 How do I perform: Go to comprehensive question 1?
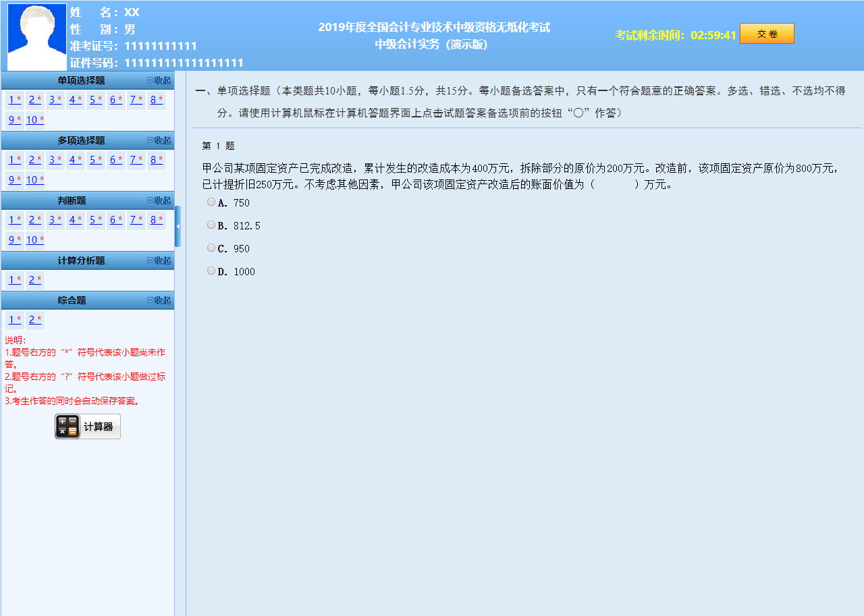coord(14,320)
